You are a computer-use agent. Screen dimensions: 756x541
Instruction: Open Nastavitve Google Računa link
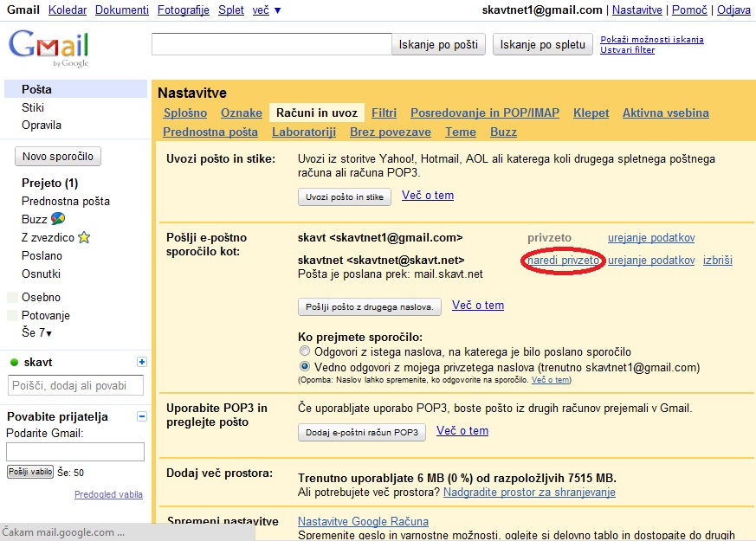(x=363, y=521)
